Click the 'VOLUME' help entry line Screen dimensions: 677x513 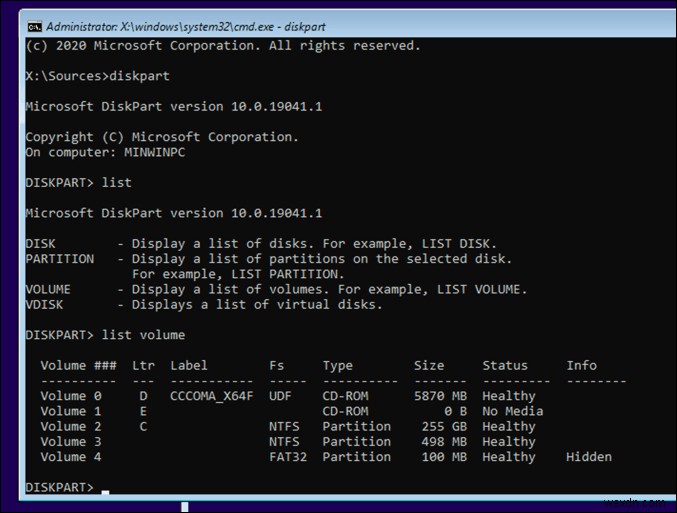pos(276,289)
